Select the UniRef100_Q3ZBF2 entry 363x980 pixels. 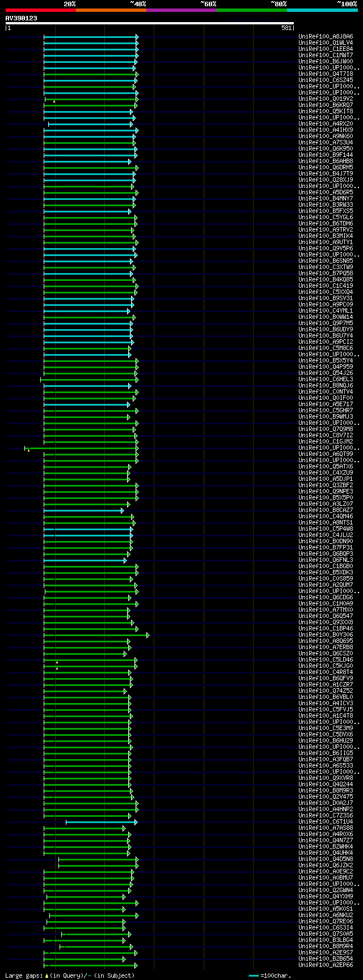pos(326,485)
